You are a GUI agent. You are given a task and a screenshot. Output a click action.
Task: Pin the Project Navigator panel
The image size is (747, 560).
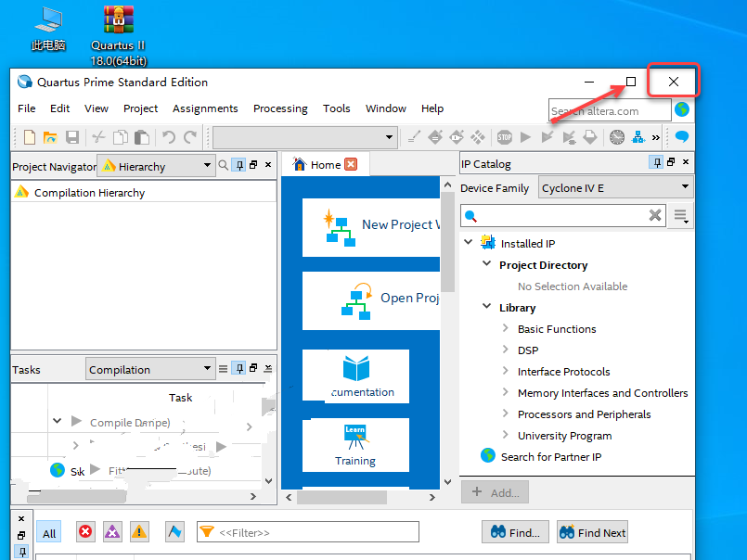[239, 165]
